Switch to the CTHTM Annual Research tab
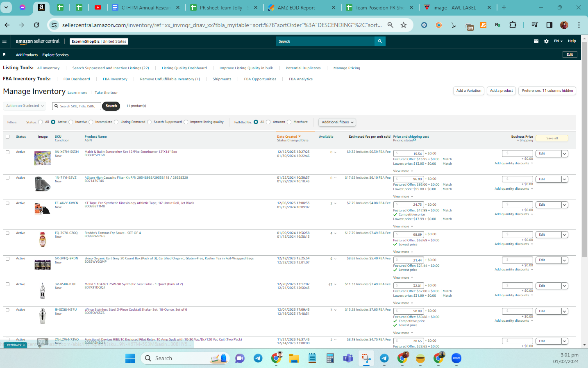The width and height of the screenshot is (588, 368). click(x=145, y=7)
